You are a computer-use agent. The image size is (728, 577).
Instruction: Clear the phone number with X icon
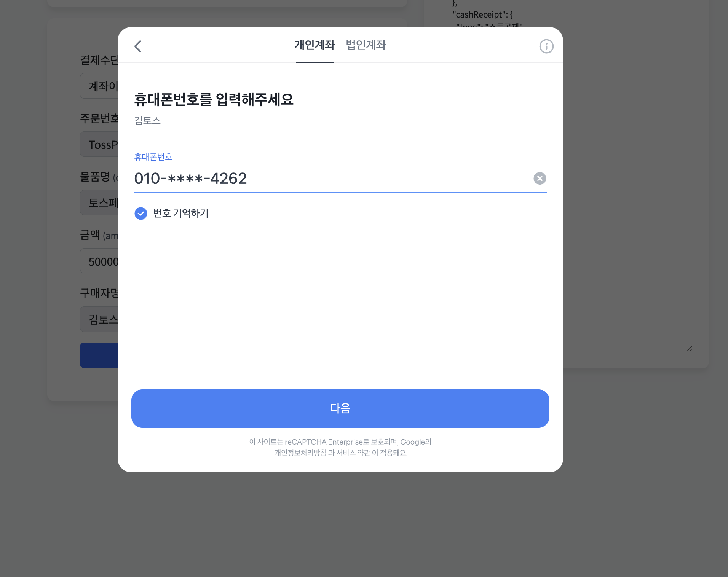click(540, 179)
